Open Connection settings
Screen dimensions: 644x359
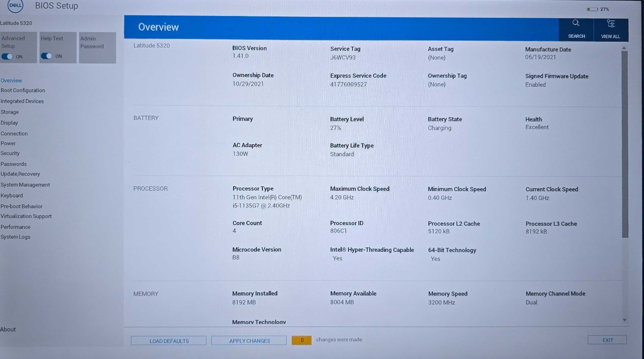tap(14, 133)
